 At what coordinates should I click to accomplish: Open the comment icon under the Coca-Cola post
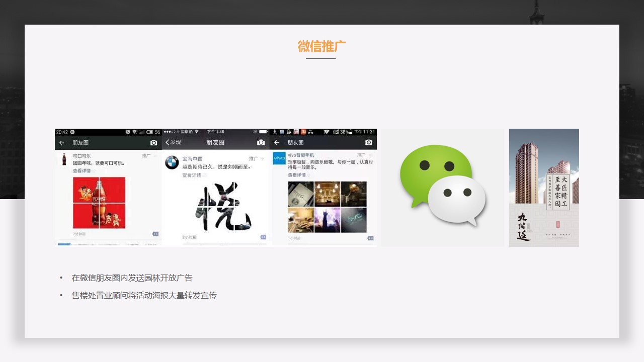(155, 234)
